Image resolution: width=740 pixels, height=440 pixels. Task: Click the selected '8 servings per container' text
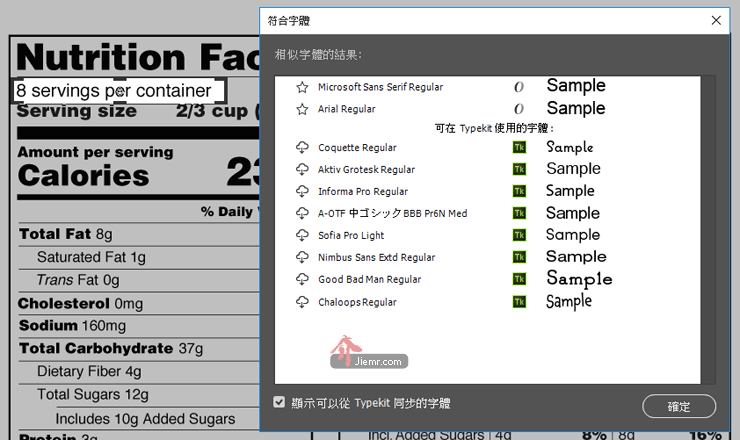(x=113, y=91)
